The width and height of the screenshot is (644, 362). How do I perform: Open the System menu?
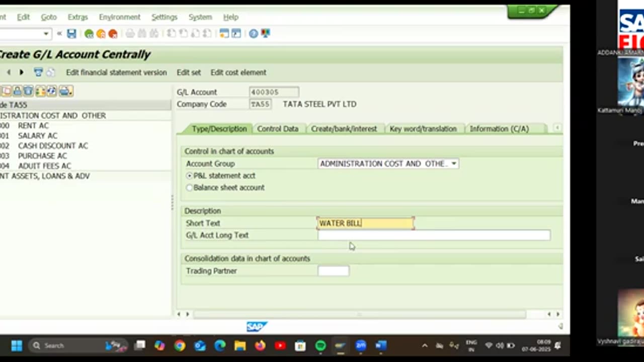(x=200, y=17)
